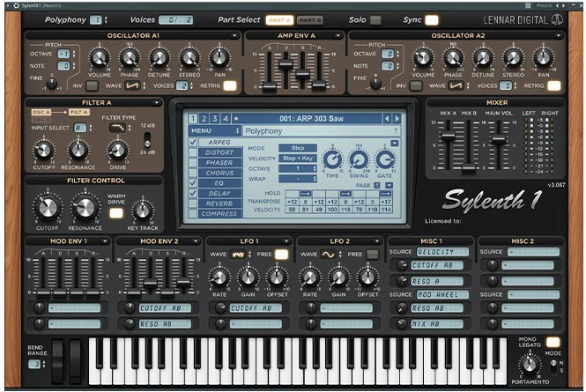This screenshot has width=586, height=392.
Task: Click the Key Track knob
Action: click(x=143, y=211)
